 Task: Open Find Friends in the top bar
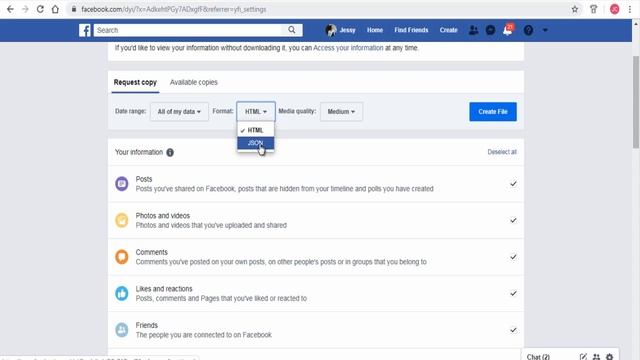[411, 30]
